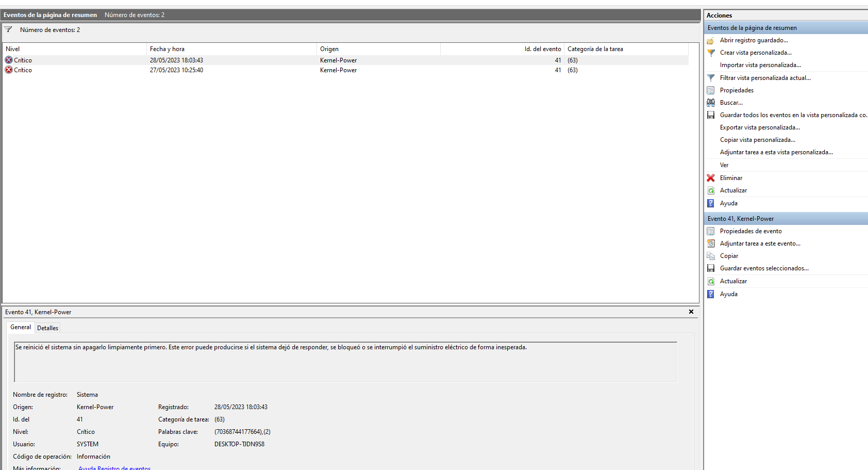Screen dimensions: 868x470
Task: Click the Propiedades de evento icon
Action: (x=711, y=231)
